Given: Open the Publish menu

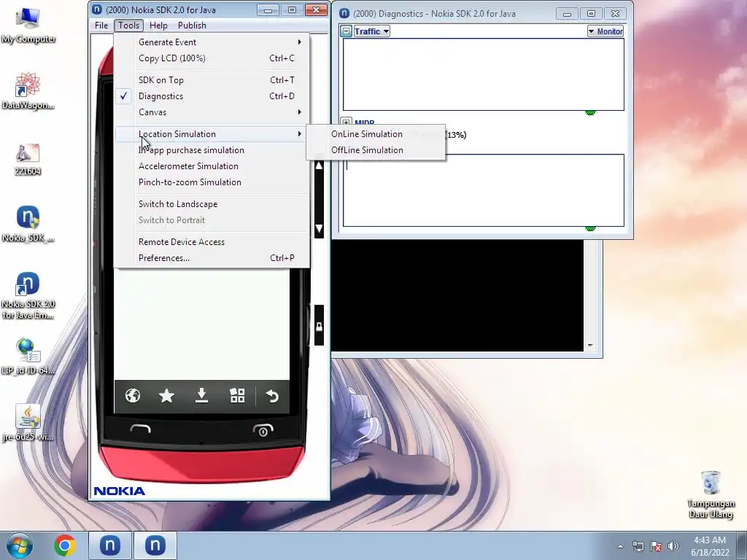Looking at the screenshot, I should point(192,26).
